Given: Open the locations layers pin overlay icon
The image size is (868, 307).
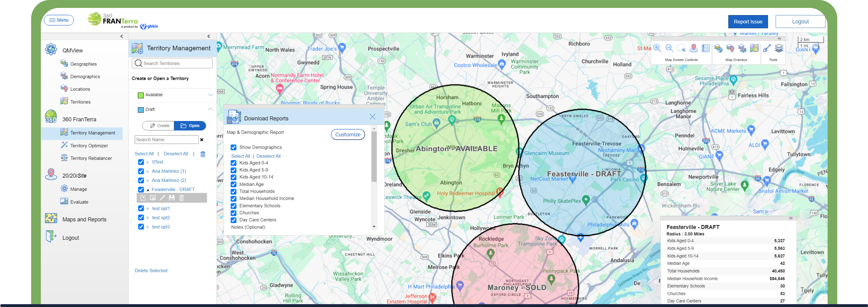Looking at the screenshot, I should coord(730,48).
